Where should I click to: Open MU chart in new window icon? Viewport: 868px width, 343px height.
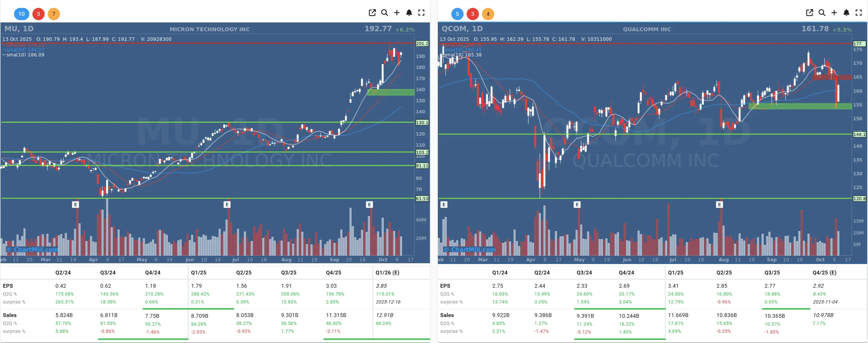coord(372,13)
